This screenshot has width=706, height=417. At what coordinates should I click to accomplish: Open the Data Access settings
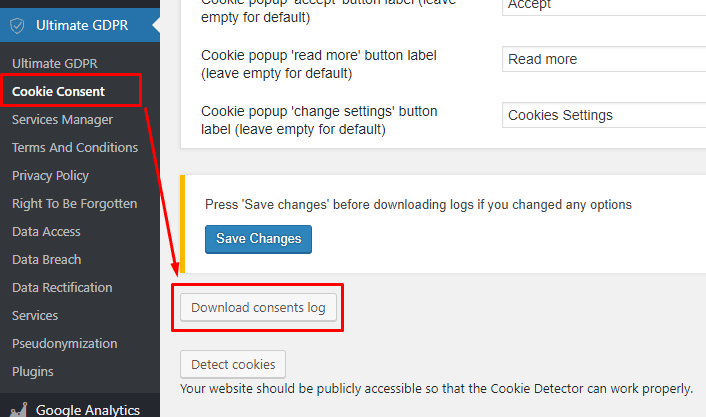[x=46, y=231]
